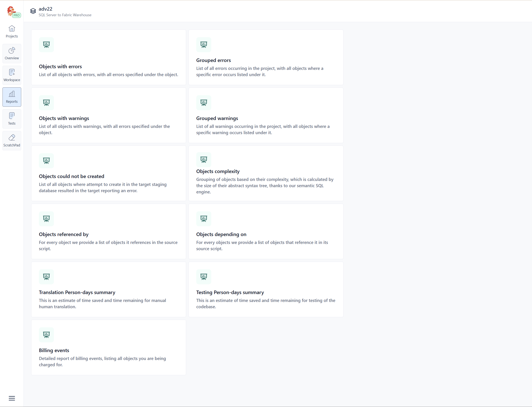Image resolution: width=532 pixels, height=407 pixels.
Task: Select the Reports sidebar item
Action: pyautogui.click(x=12, y=97)
